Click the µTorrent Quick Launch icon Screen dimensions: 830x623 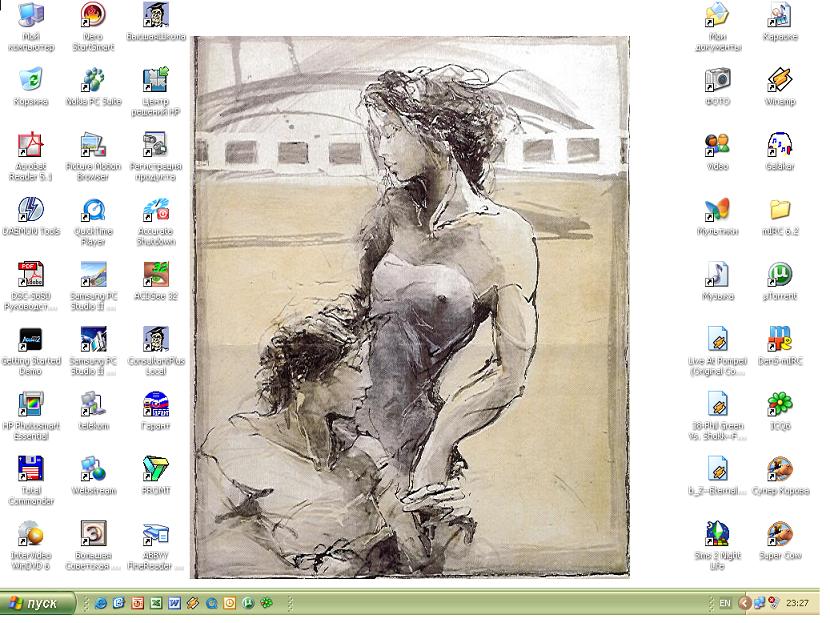point(248,603)
